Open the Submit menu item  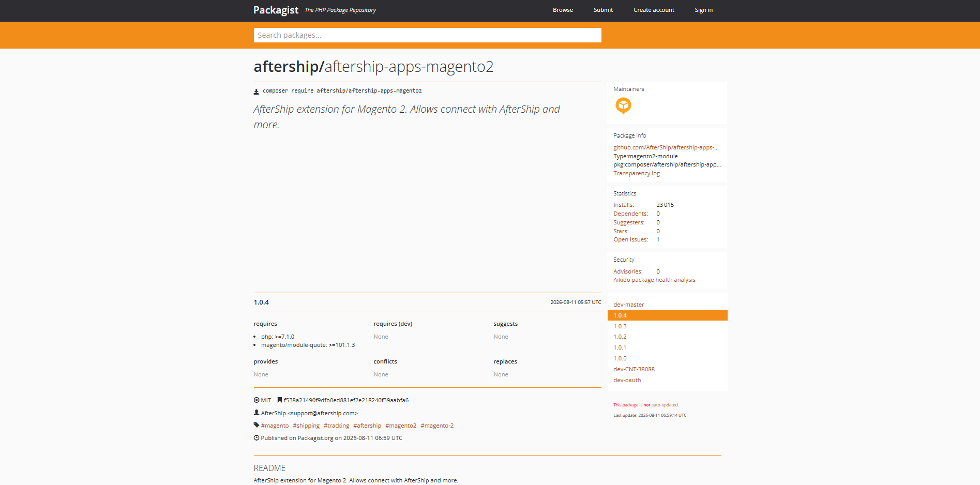(603, 10)
